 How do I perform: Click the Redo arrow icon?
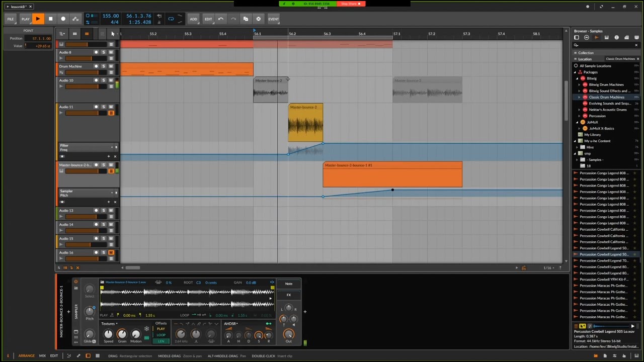pos(233,19)
